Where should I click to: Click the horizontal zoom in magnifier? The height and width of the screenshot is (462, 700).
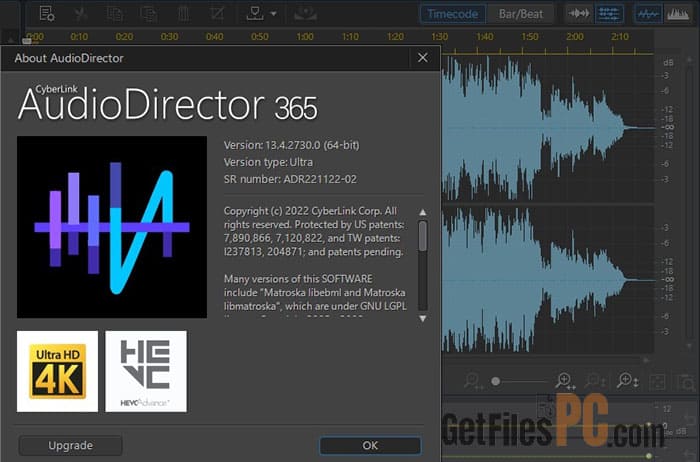click(x=565, y=381)
